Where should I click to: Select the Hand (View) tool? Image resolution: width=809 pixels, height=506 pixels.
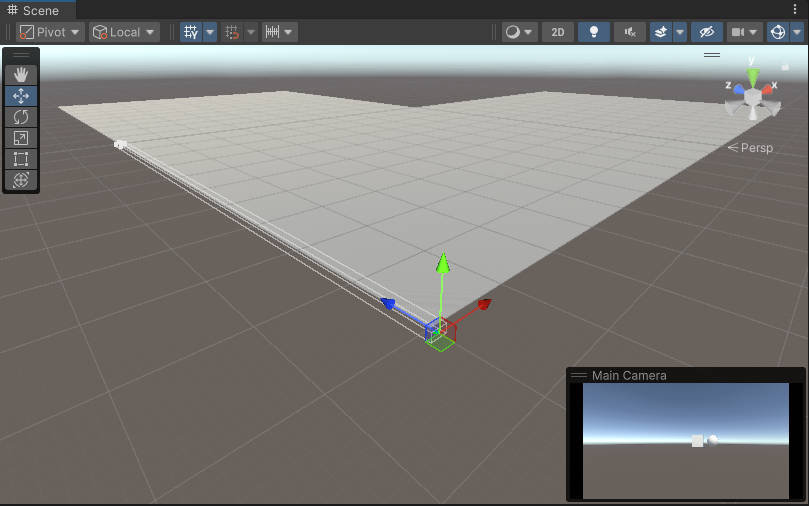coord(21,75)
